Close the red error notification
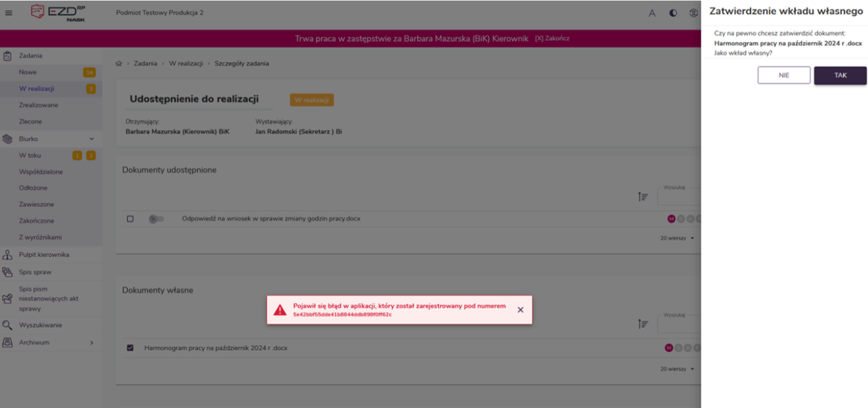Viewport: 868px width, 408px height. (521, 310)
